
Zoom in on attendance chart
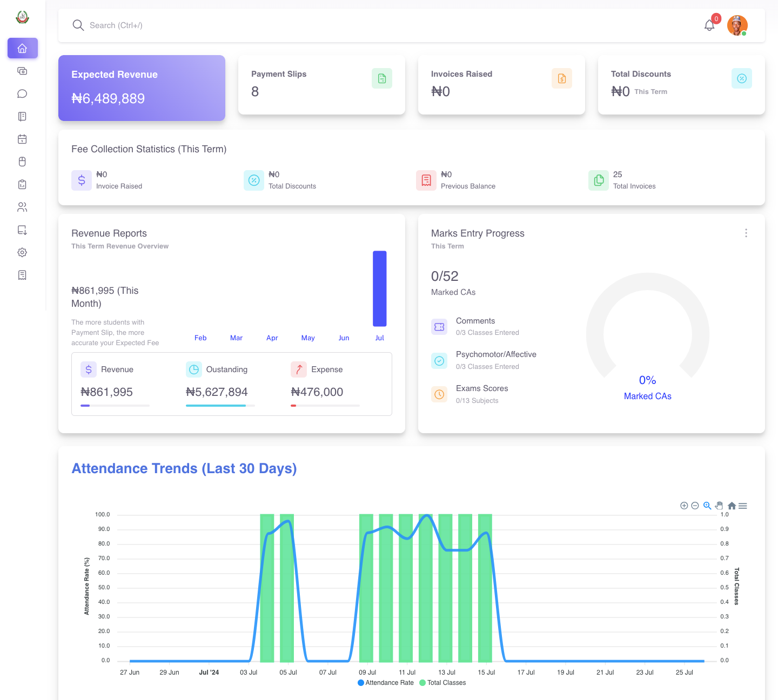[x=684, y=506]
